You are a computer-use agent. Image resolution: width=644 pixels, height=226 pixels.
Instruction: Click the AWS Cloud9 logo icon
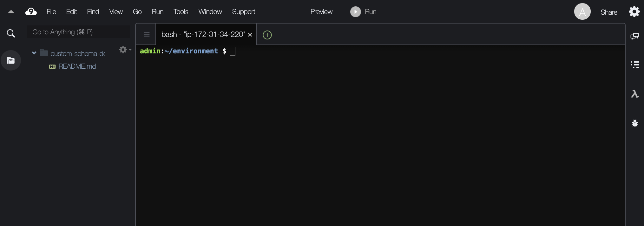31,12
